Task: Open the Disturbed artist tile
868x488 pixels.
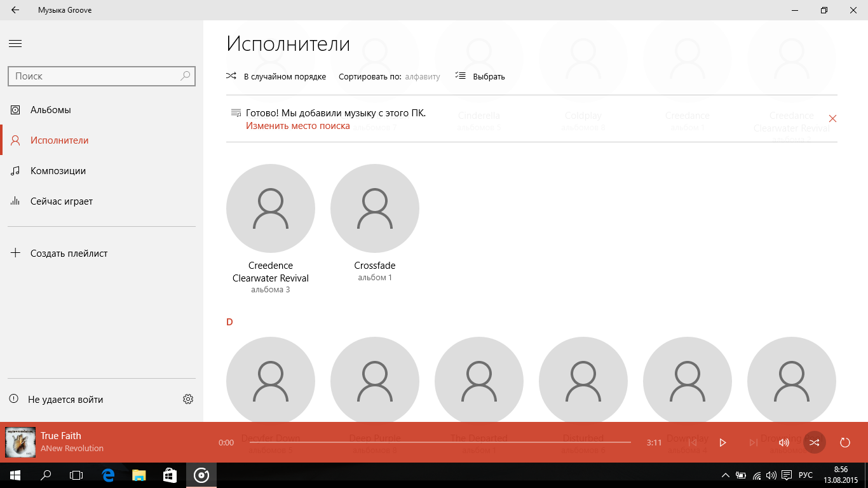Action: 583,381
